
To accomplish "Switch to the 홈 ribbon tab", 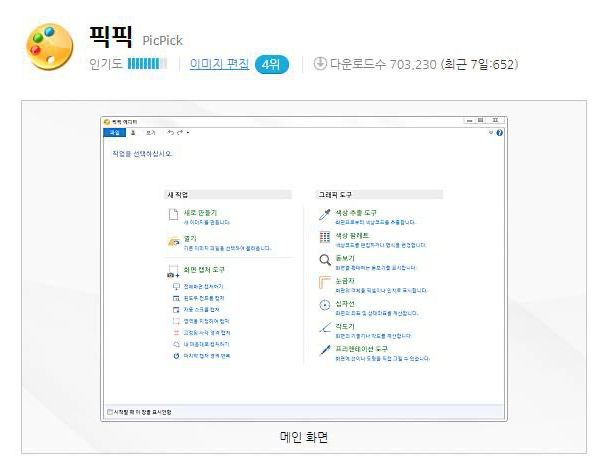I will click(133, 133).
